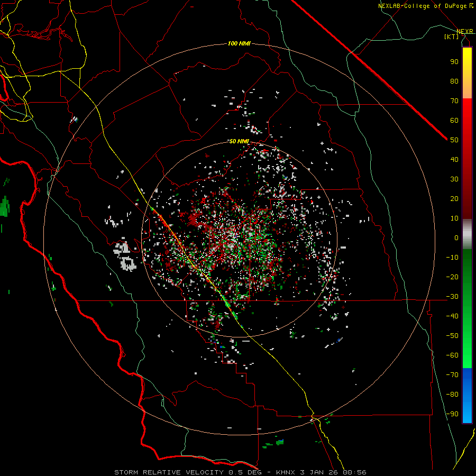Click the -80 value on the velocity scale
The image size is (476, 476).
coord(452,395)
